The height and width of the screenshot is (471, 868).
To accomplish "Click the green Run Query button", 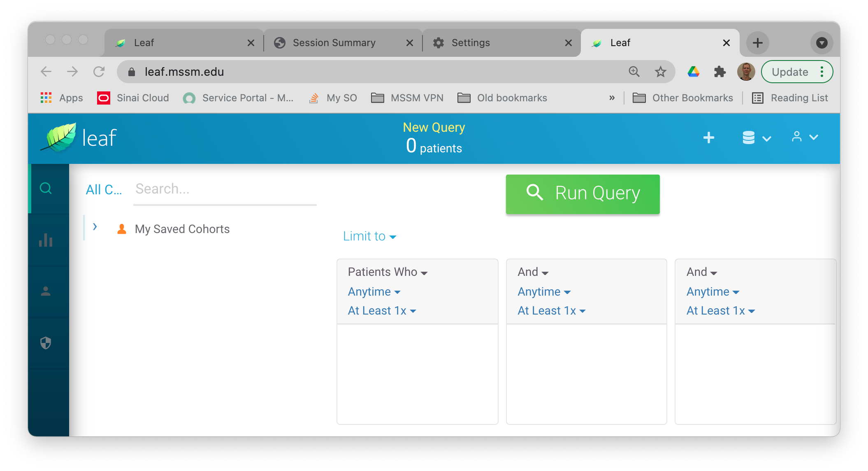I will click(x=583, y=194).
